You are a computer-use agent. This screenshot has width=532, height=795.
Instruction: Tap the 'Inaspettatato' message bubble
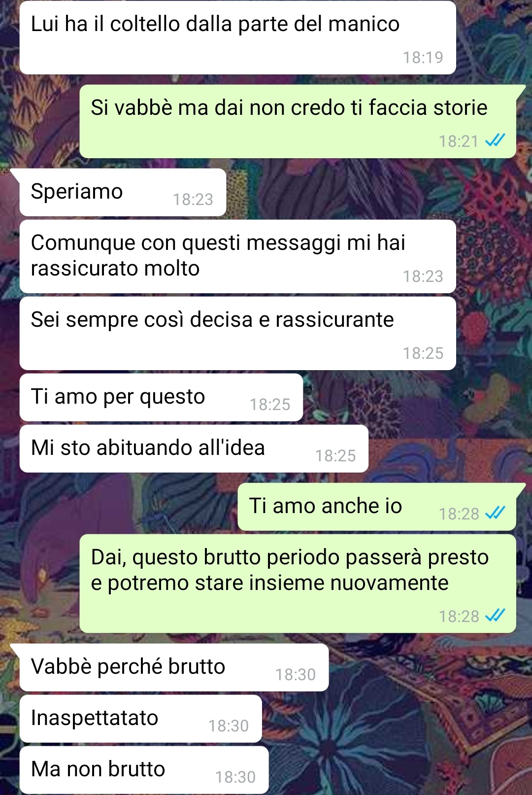coord(140,719)
